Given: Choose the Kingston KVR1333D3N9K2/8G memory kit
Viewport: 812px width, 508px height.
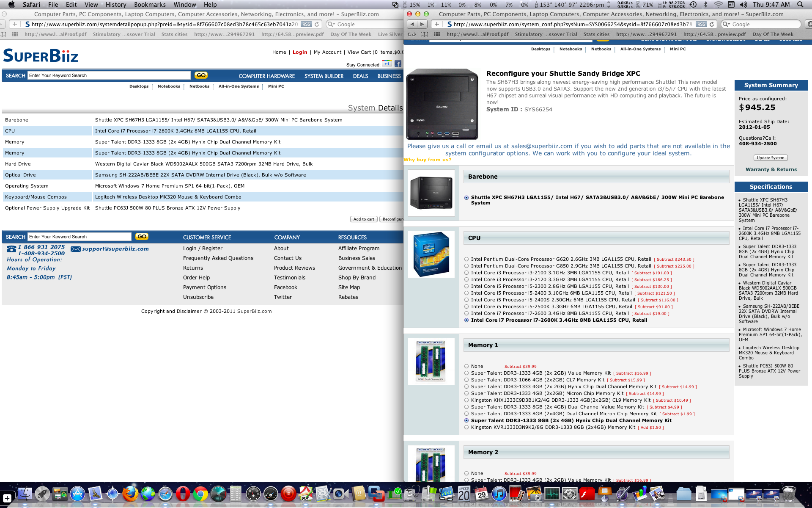Looking at the screenshot, I should (466, 427).
